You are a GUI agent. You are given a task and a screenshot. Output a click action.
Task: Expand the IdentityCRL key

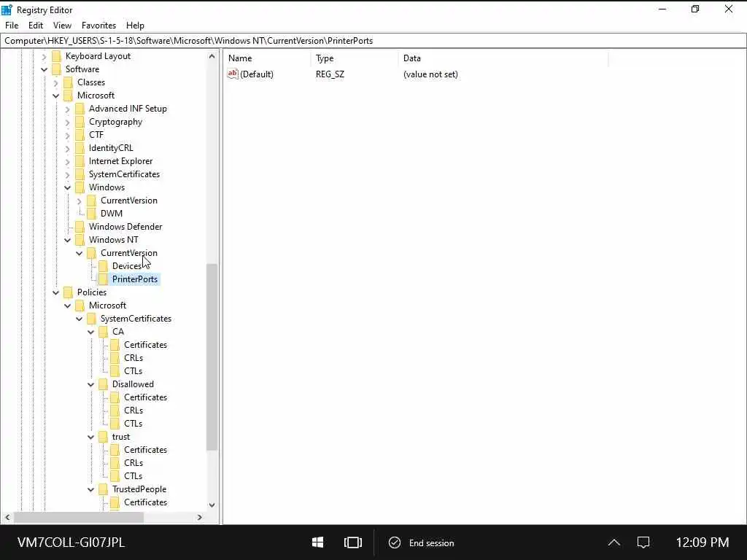(67, 148)
